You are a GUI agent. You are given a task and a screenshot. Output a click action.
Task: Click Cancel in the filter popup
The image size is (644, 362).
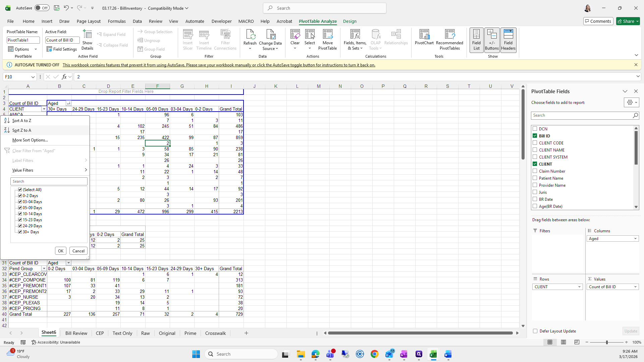(x=78, y=251)
